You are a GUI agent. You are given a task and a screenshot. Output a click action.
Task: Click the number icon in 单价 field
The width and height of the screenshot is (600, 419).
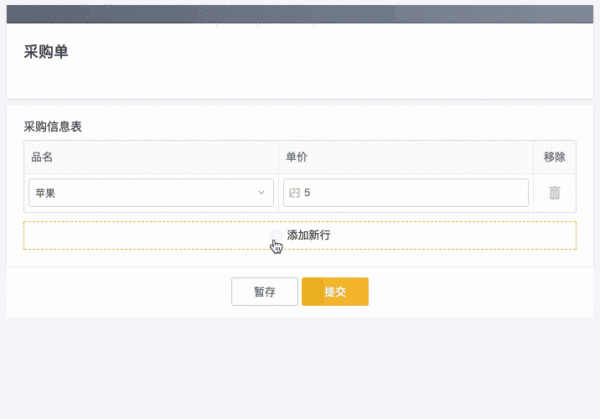294,193
